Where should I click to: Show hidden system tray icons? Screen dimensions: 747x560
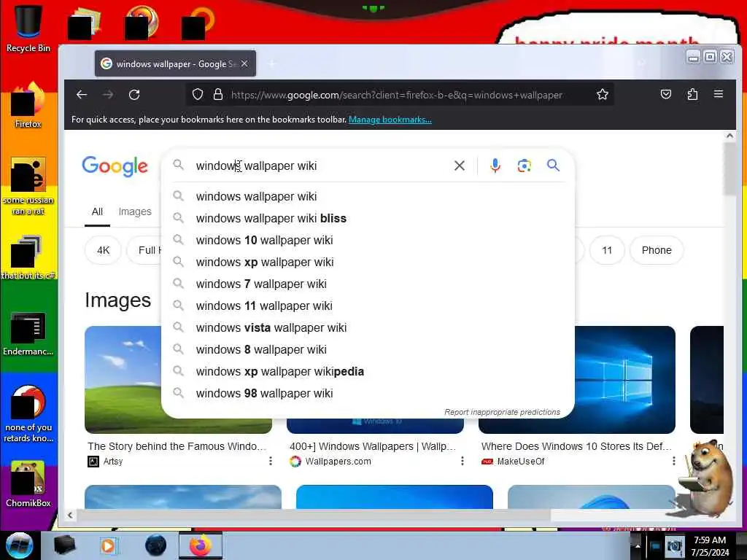[x=638, y=546]
